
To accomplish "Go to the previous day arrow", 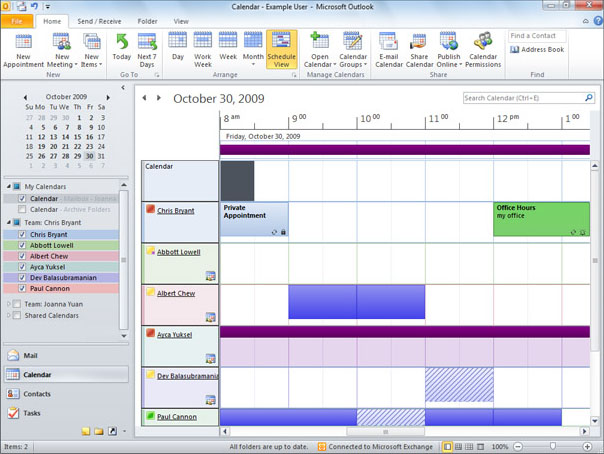I will coord(144,98).
